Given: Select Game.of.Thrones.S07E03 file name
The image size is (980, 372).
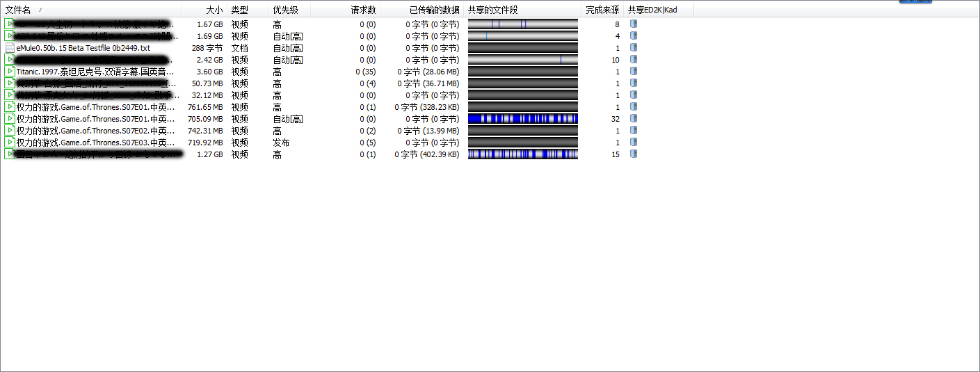Looking at the screenshot, I should click(95, 143).
